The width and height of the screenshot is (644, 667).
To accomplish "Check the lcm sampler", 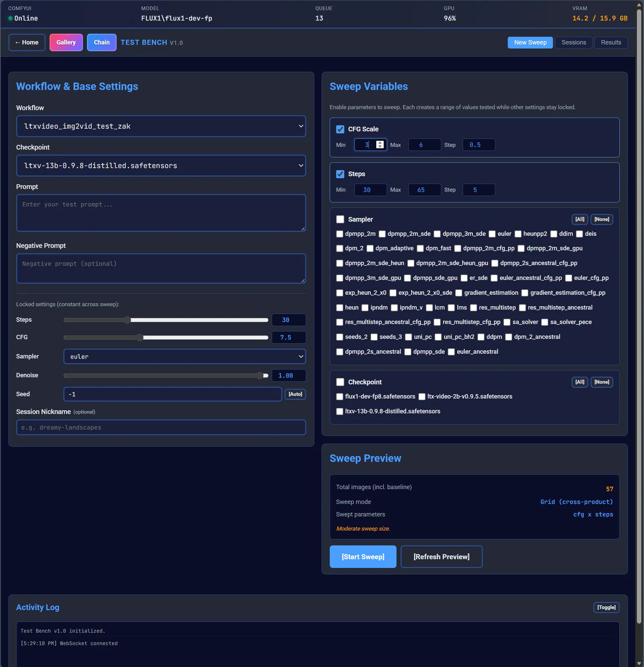I will pos(429,308).
